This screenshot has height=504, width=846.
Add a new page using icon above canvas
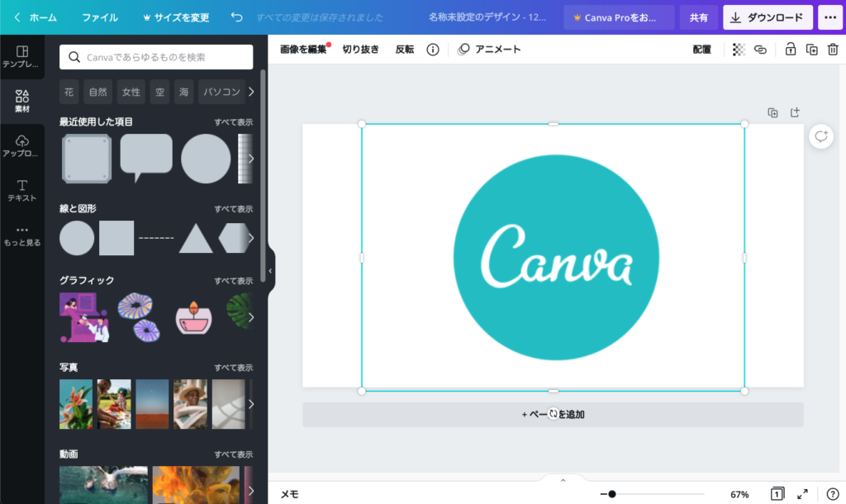795,112
